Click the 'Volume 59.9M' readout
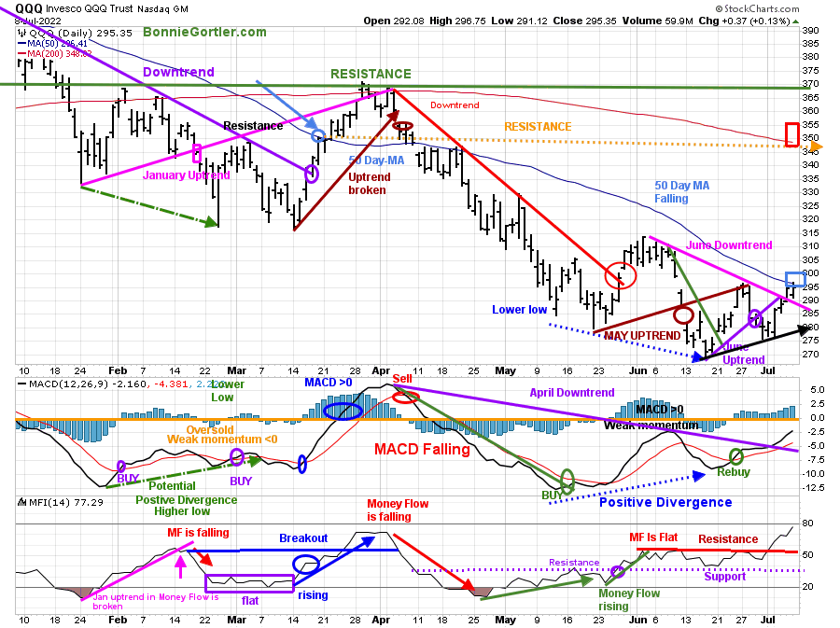 (657, 21)
